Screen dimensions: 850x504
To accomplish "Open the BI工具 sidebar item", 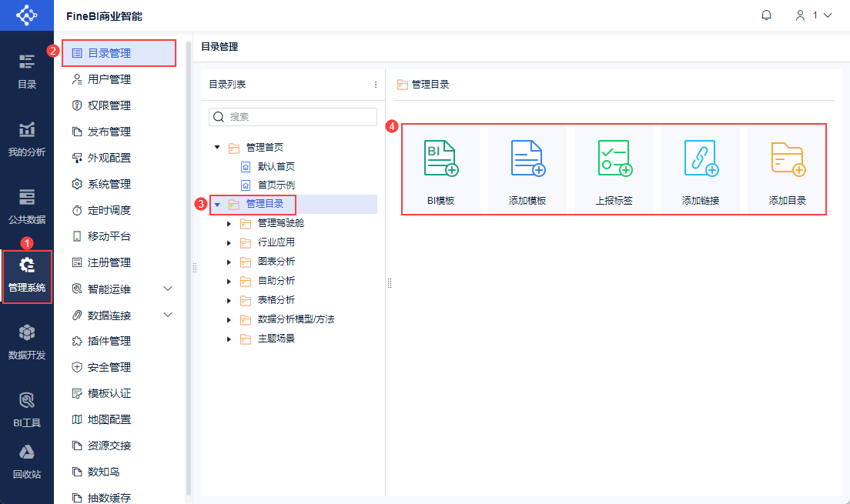I will (x=26, y=409).
